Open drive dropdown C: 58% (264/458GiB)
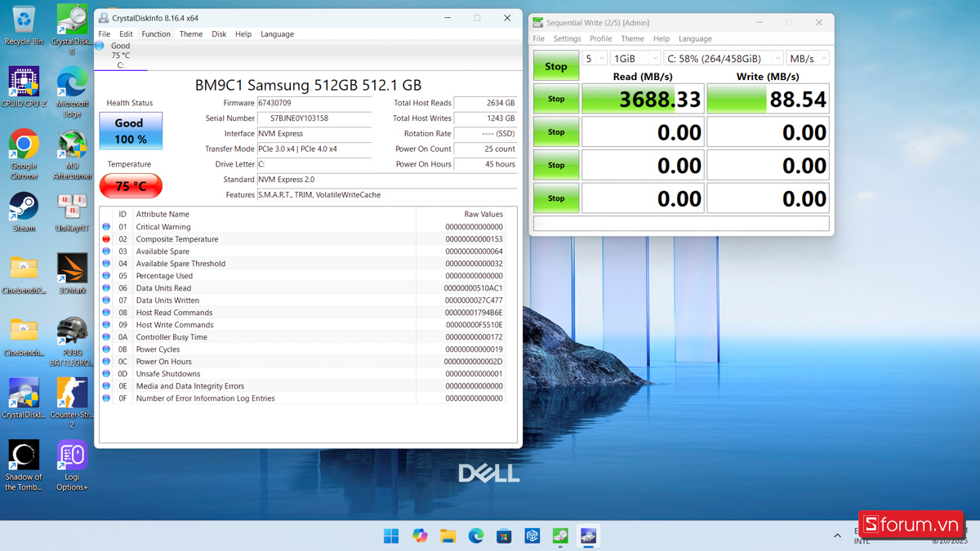Screen dimensions: 980x551 pos(724,59)
